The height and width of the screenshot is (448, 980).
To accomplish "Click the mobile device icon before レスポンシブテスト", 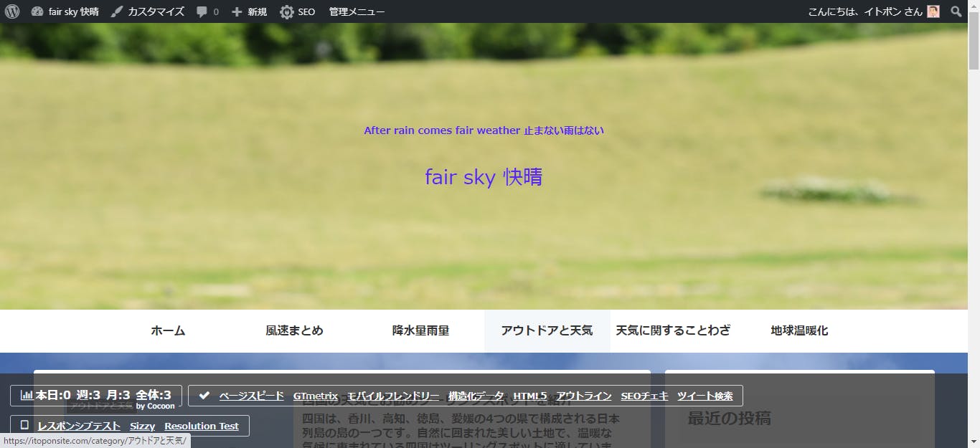I will (x=24, y=425).
